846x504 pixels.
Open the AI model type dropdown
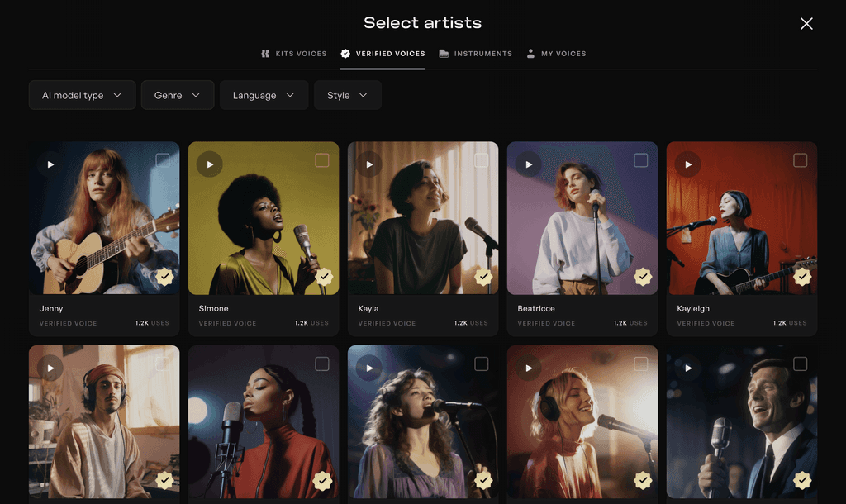[x=82, y=95]
